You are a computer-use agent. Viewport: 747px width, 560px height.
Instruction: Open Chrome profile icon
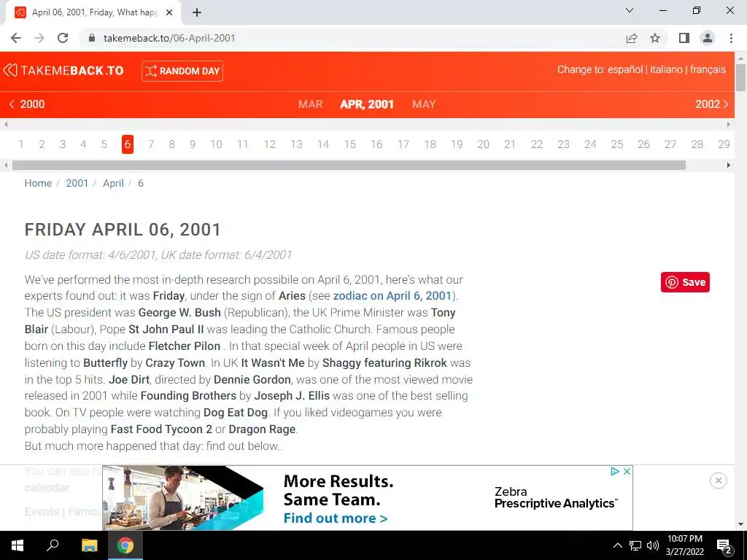click(708, 38)
